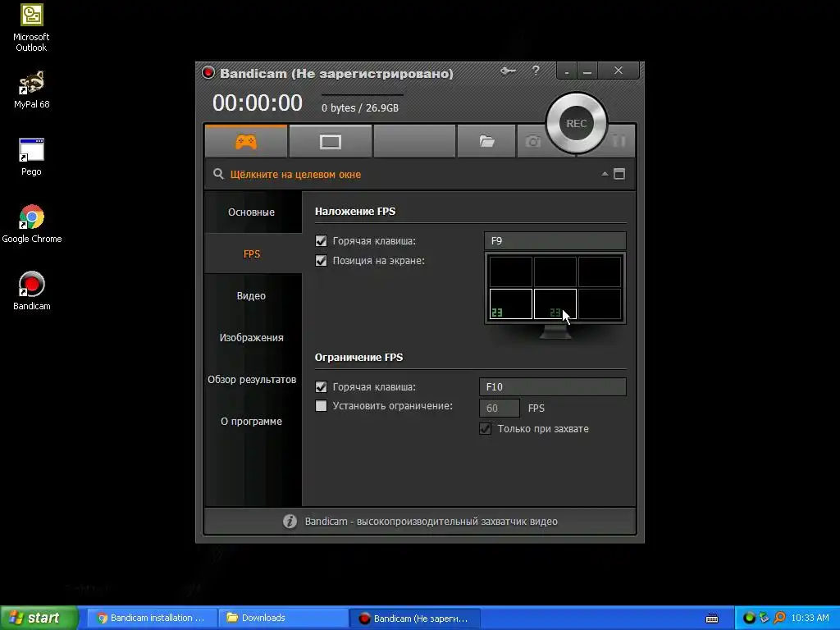The width and height of the screenshot is (840, 630).
Task: Toggle Позиция на экране checkbox
Action: click(x=321, y=261)
